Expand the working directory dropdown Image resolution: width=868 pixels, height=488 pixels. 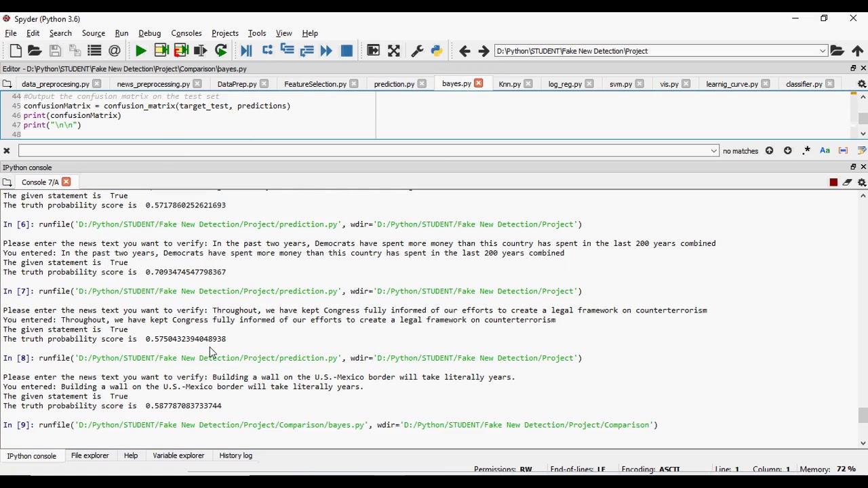click(x=823, y=51)
